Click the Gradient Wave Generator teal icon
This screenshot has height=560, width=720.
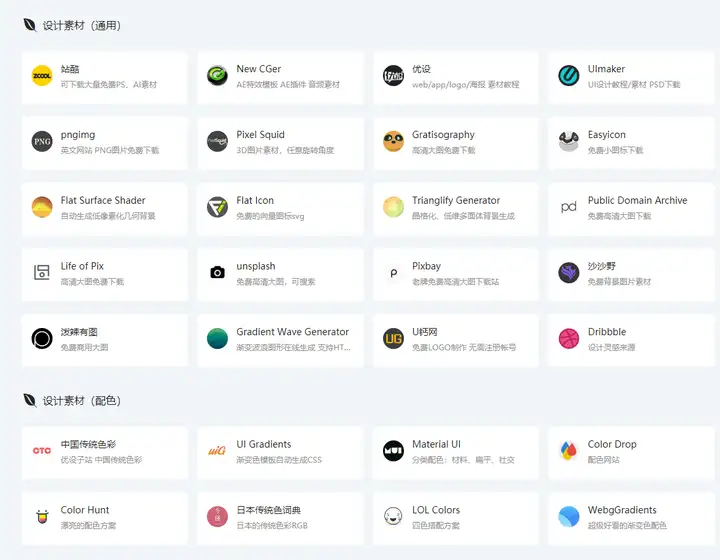[217, 339]
